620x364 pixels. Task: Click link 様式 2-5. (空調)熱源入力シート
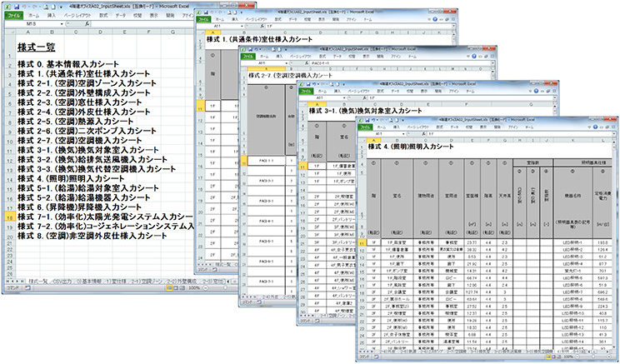pyautogui.click(x=75, y=122)
